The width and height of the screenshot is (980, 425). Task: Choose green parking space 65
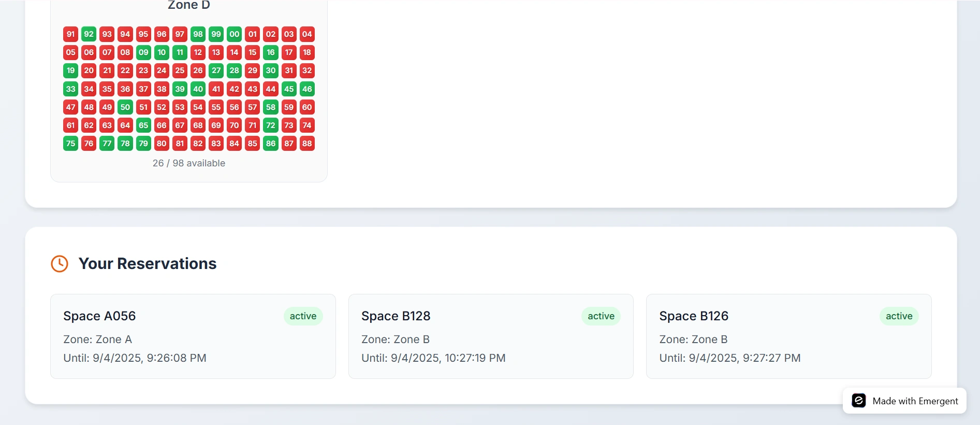tap(143, 125)
